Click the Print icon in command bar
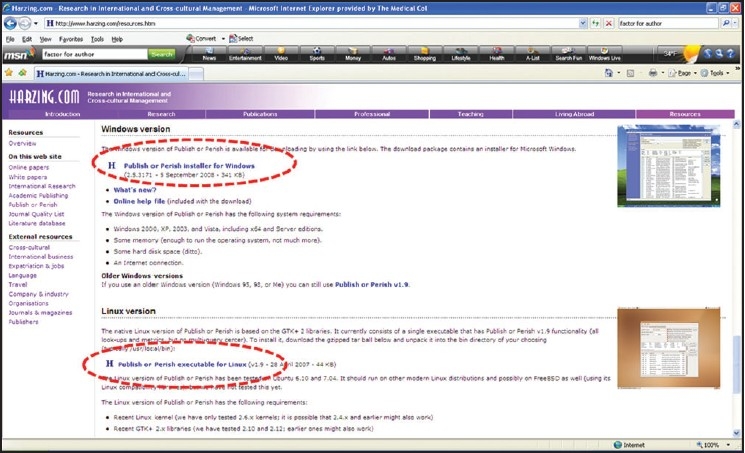 [653, 73]
